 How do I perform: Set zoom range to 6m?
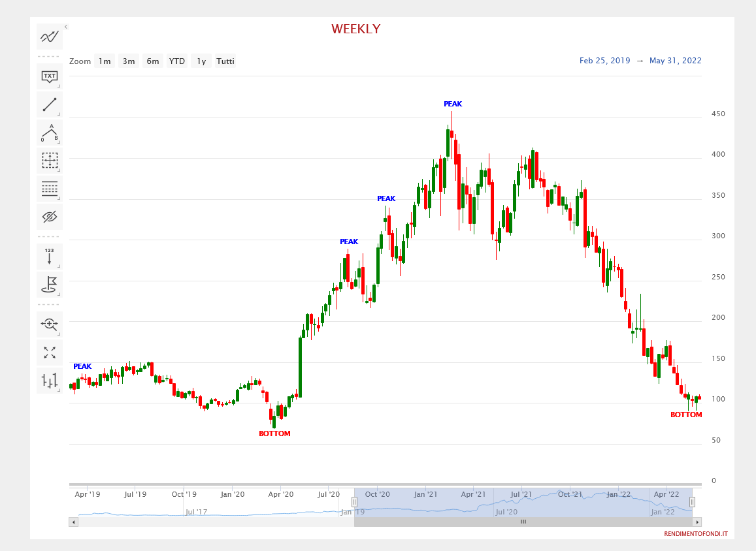click(x=153, y=61)
